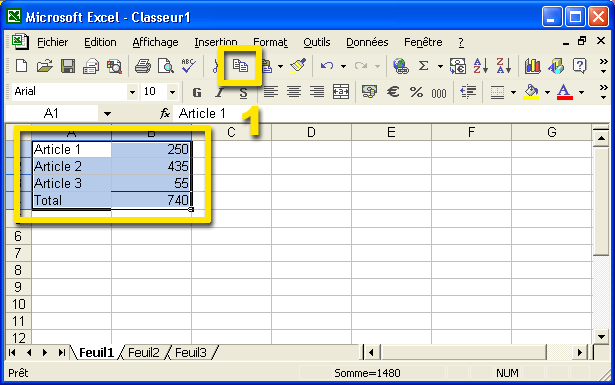Launch the chart wizard icon
This screenshot has height=385, width=615.
[x=532, y=66]
